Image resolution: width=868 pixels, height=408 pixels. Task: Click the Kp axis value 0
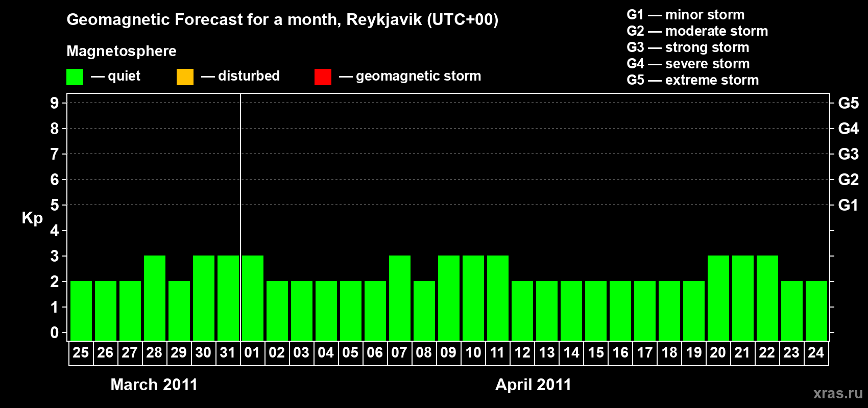[x=54, y=333]
